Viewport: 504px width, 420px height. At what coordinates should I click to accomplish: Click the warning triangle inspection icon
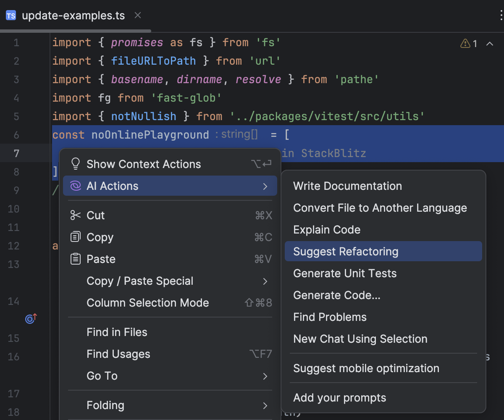pyautogui.click(x=465, y=43)
